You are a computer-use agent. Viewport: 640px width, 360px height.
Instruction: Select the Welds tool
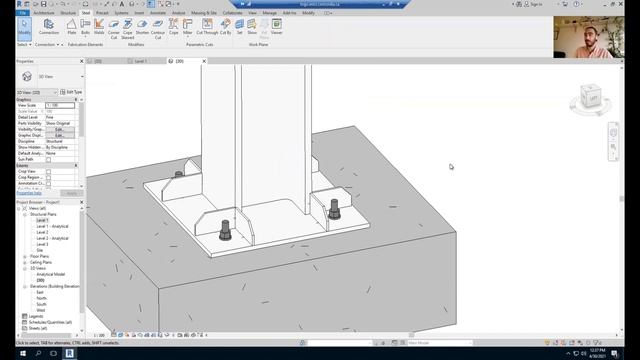[x=99, y=27]
